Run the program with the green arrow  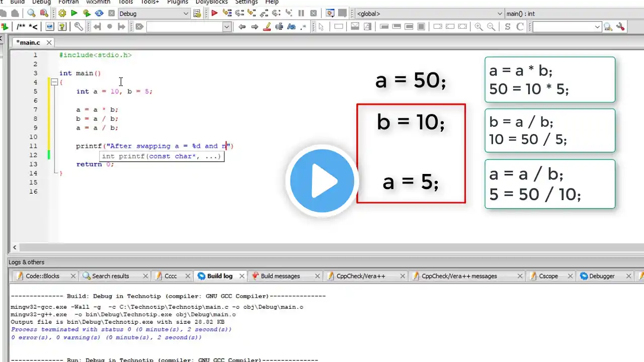coord(74,14)
